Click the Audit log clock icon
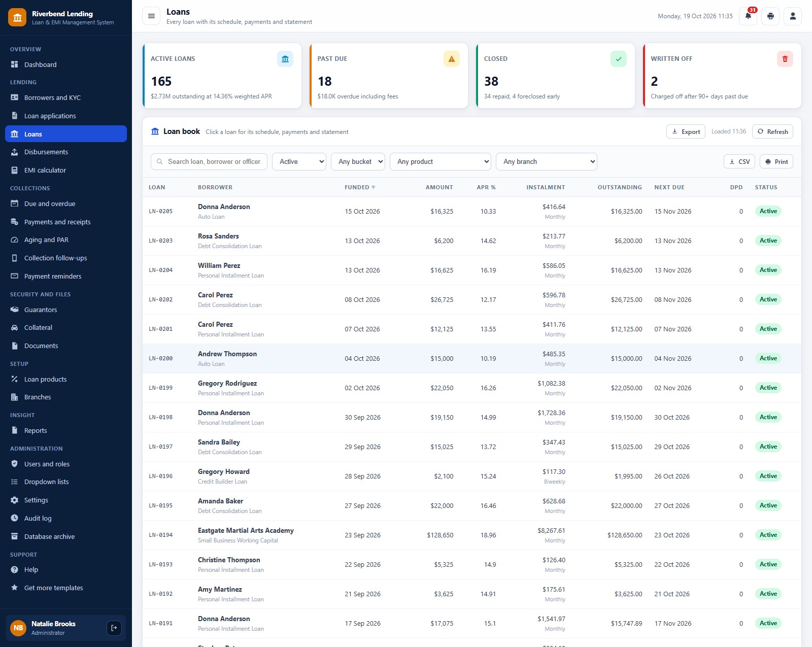812x647 pixels. (x=15, y=518)
